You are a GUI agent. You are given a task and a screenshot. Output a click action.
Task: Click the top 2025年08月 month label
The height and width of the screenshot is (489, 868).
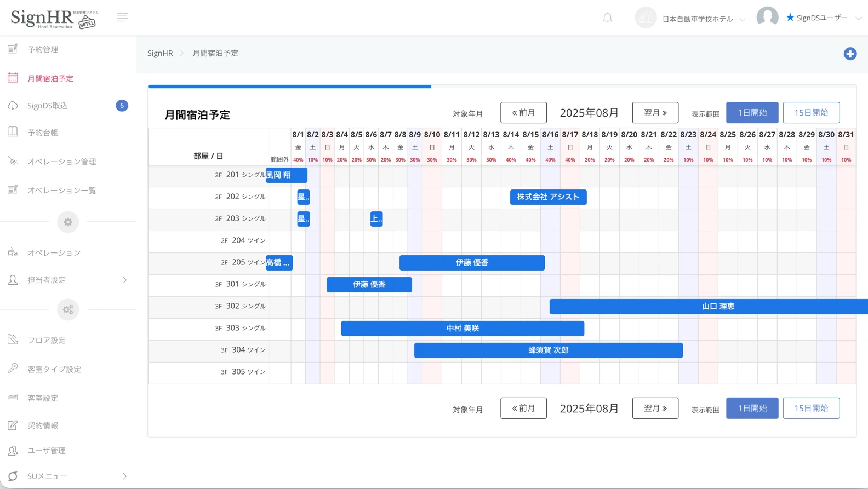(x=589, y=113)
